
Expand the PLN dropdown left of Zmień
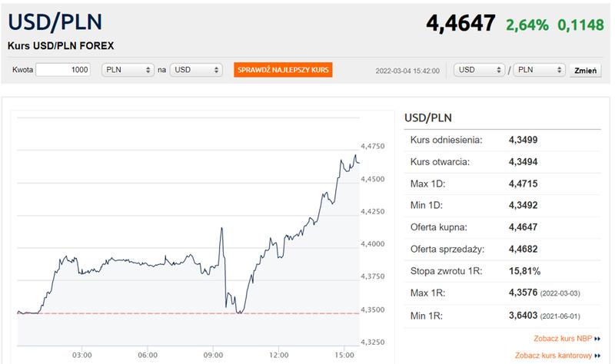click(538, 70)
